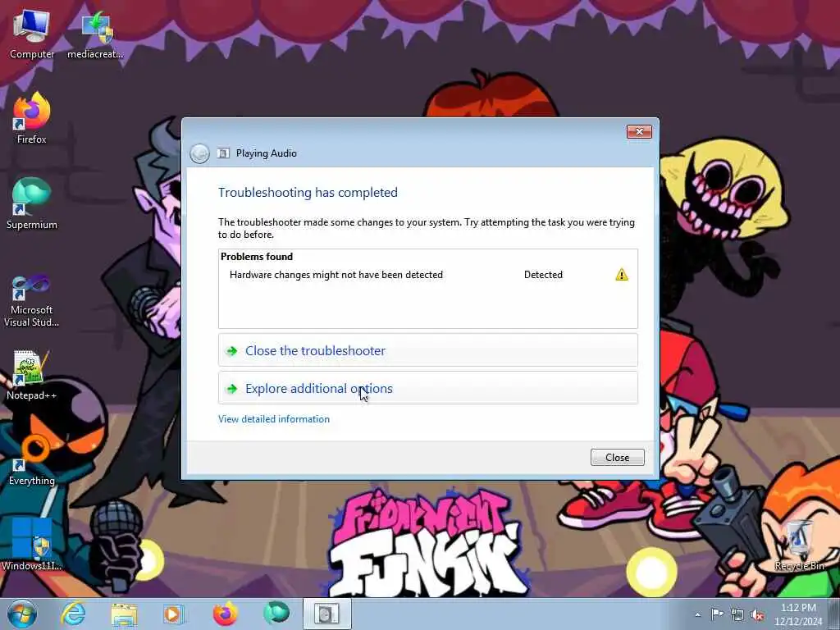Viewport: 840px width, 630px height.
Task: Open Microsoft Visual Studio desktop shortcut
Action: 31,300
